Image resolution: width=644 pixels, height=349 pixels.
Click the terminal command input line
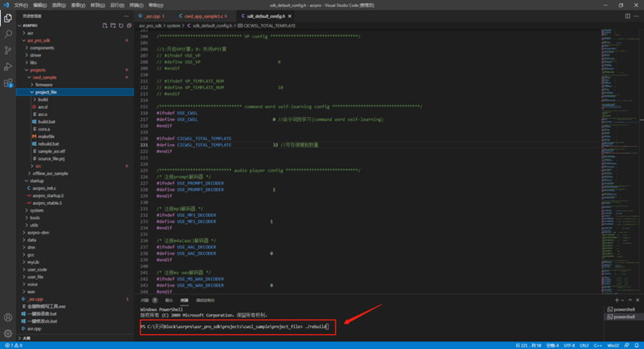pos(238,326)
